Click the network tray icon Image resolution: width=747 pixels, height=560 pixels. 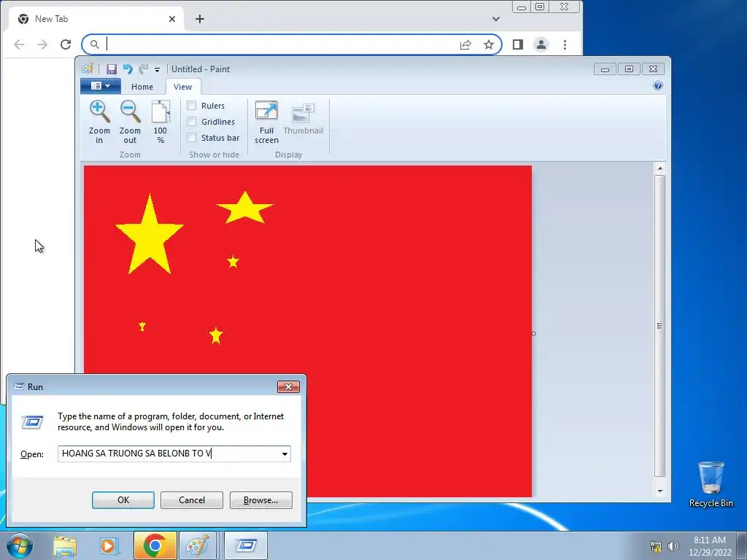pyautogui.click(x=656, y=546)
